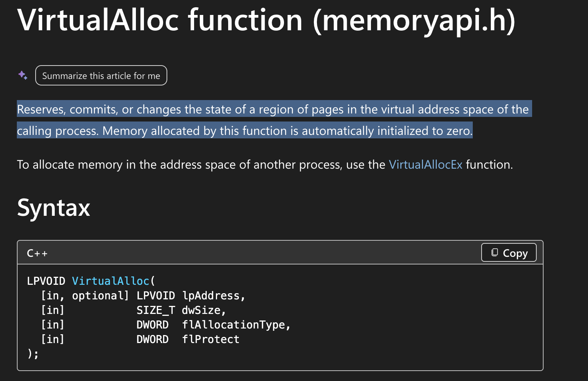Click the [in, optional] annotation in code
The image size is (588, 381).
pyautogui.click(x=85, y=296)
